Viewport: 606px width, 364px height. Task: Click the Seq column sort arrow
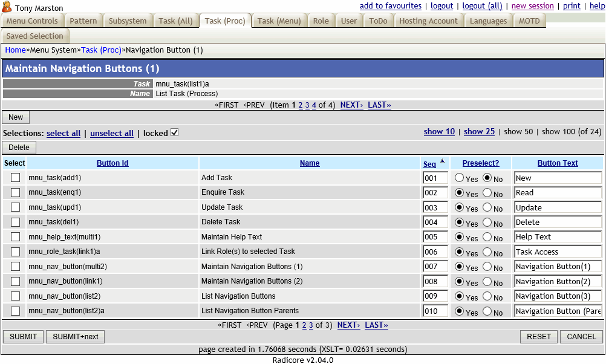443,161
